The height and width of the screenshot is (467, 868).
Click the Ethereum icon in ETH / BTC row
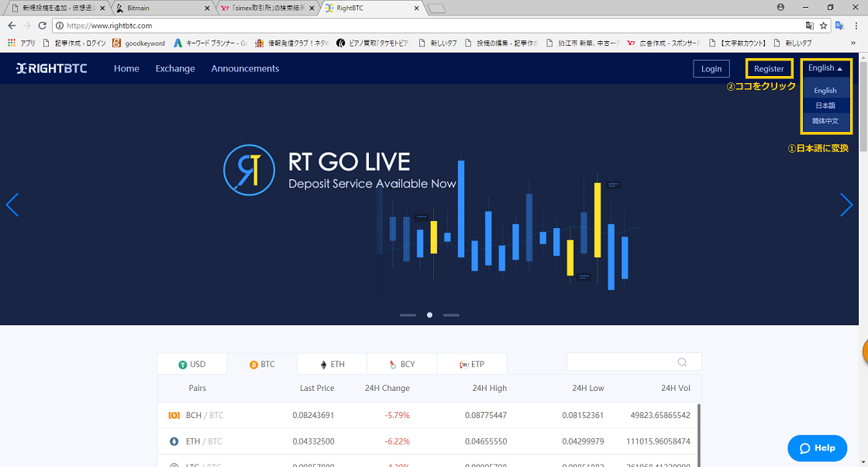click(x=174, y=441)
